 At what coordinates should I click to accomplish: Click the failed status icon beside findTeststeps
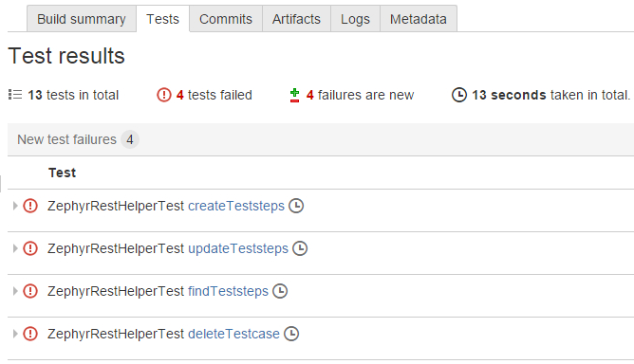point(30,291)
